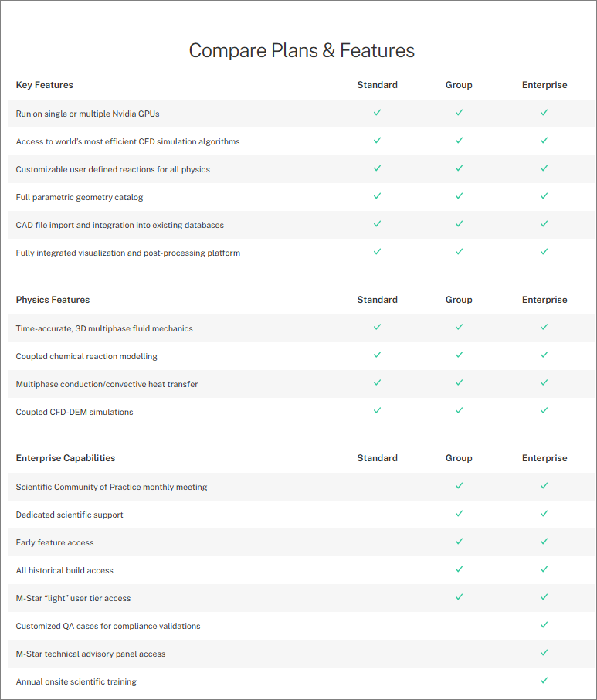Image resolution: width=597 pixels, height=700 pixels.
Task: Click Group checkmark for Early feature access
Action: tap(459, 541)
